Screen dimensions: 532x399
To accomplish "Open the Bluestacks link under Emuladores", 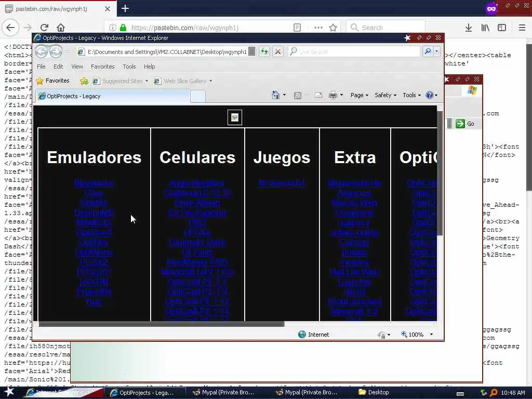I will (94, 183).
